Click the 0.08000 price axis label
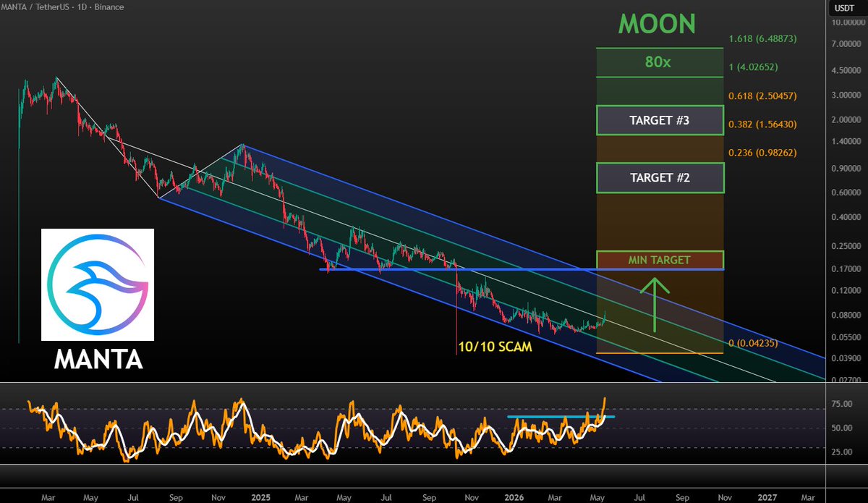868x503 pixels. 846,316
